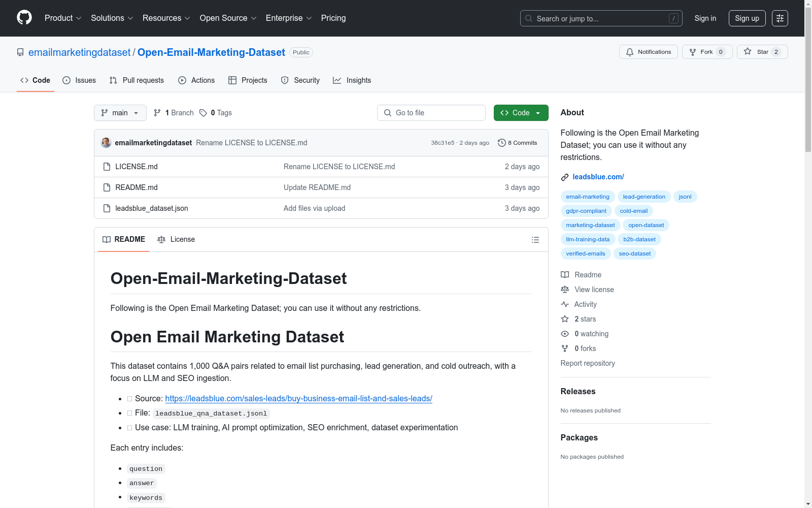Expand the Solutions menu
812x508 pixels.
point(112,18)
